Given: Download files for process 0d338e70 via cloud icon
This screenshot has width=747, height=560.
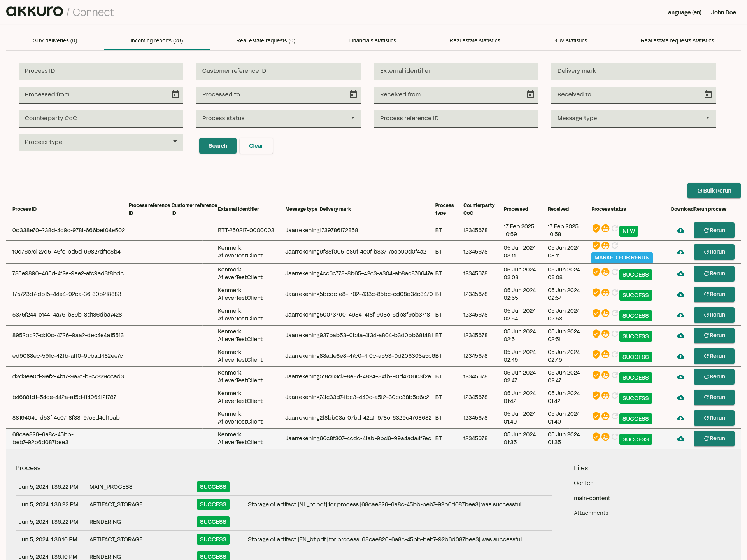Looking at the screenshot, I should (680, 230).
